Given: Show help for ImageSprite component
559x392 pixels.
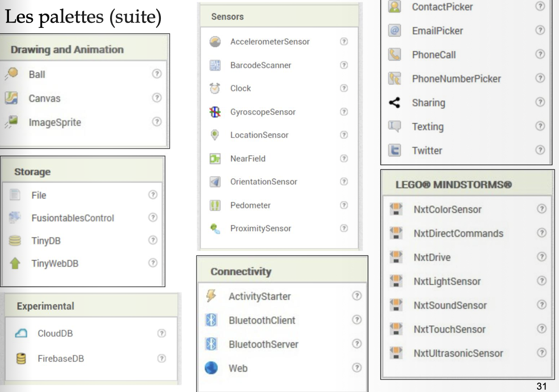Looking at the screenshot, I should pos(156,122).
